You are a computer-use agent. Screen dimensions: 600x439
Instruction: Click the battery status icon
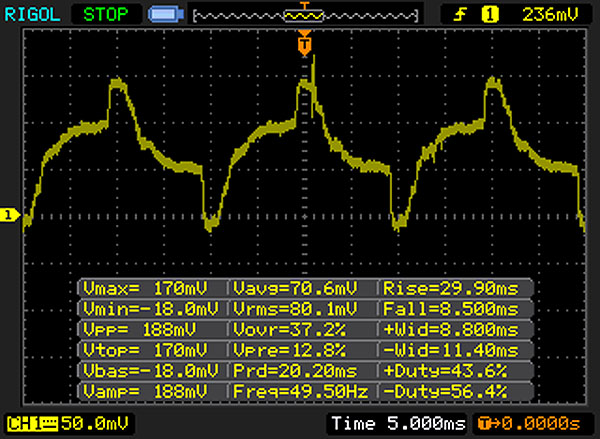point(166,15)
